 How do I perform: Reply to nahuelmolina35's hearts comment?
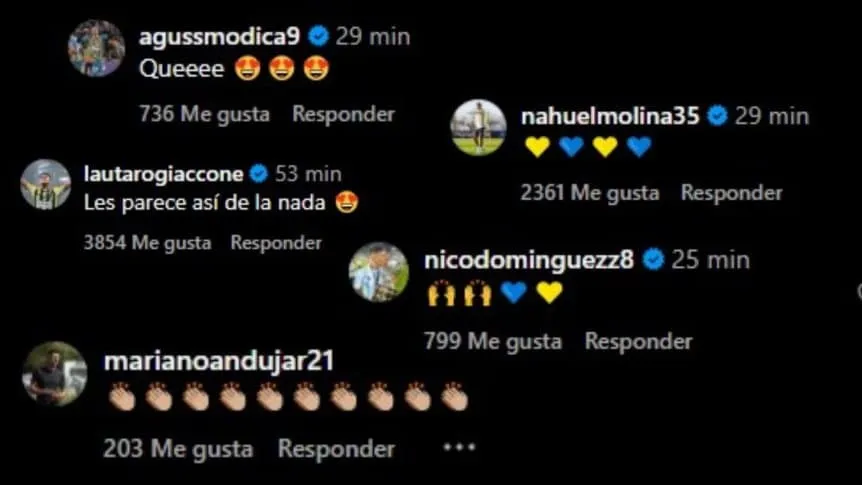[732, 192]
